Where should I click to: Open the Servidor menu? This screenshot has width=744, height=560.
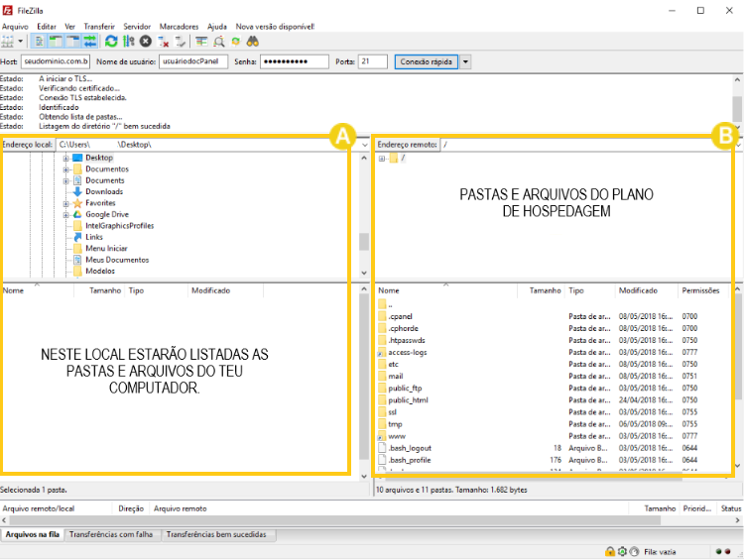pyautogui.click(x=137, y=27)
